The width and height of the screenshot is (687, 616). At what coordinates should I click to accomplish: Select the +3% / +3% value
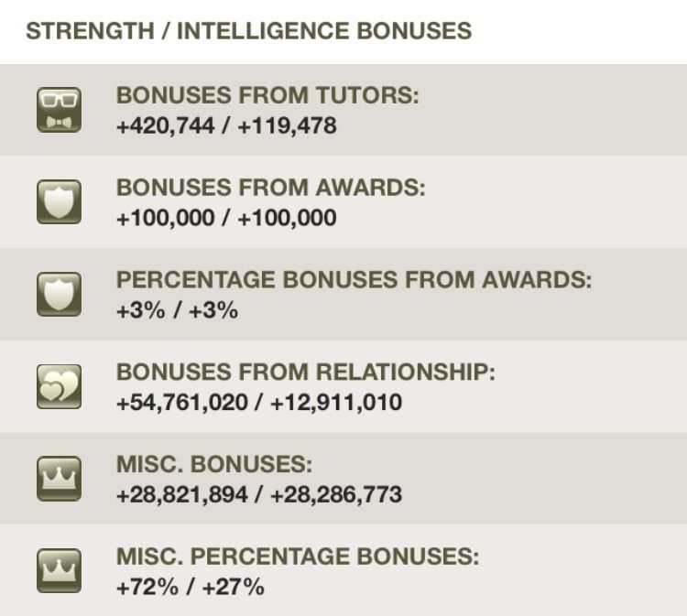pos(177,311)
